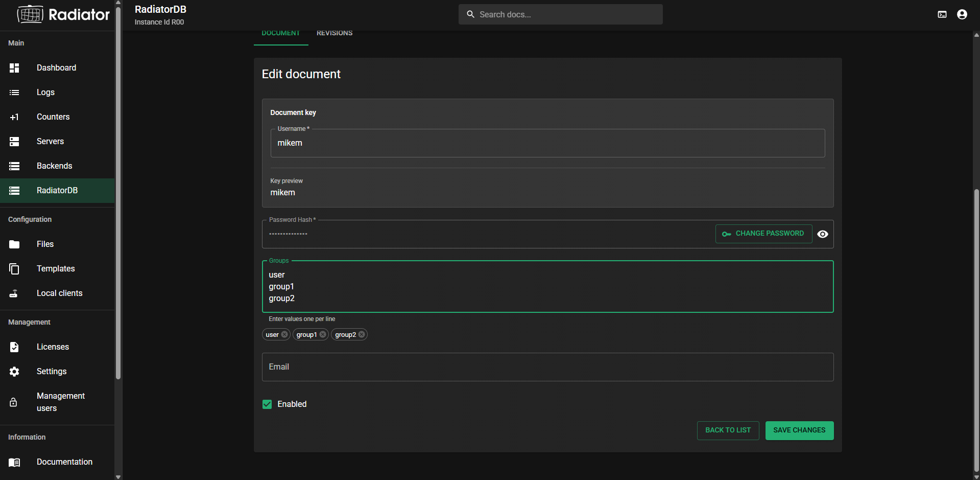Open Logs menu item
Screen dimensions: 980x480
pos(57,92)
